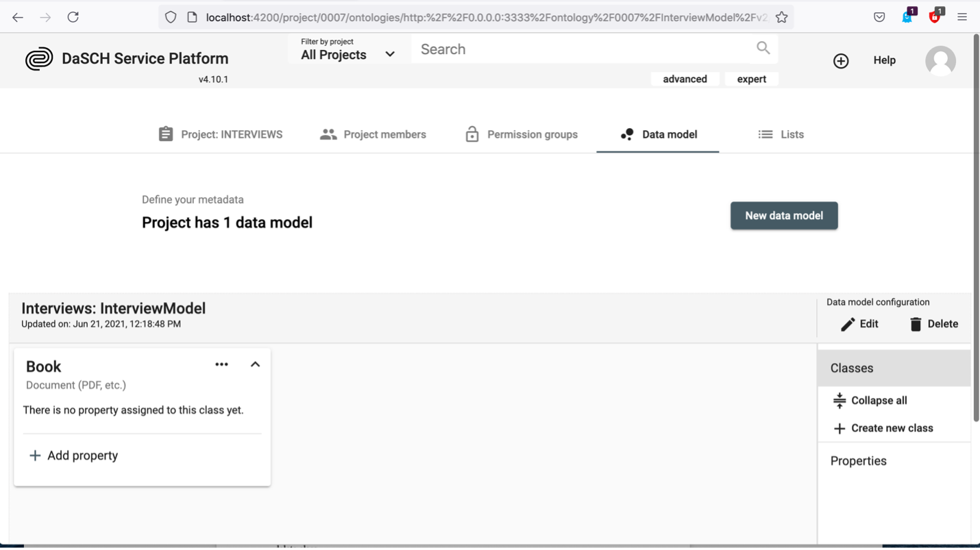
Task: Click the plus circle add icon
Action: click(x=841, y=61)
